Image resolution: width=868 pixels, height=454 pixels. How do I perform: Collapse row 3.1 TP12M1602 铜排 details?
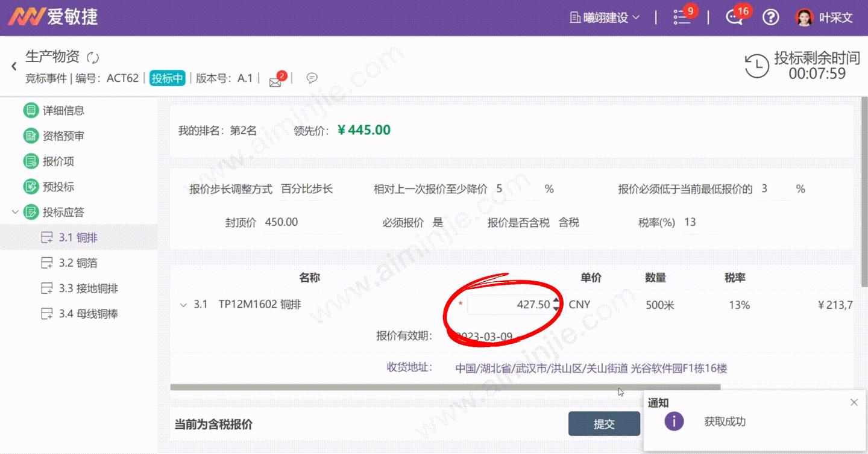coord(183,305)
